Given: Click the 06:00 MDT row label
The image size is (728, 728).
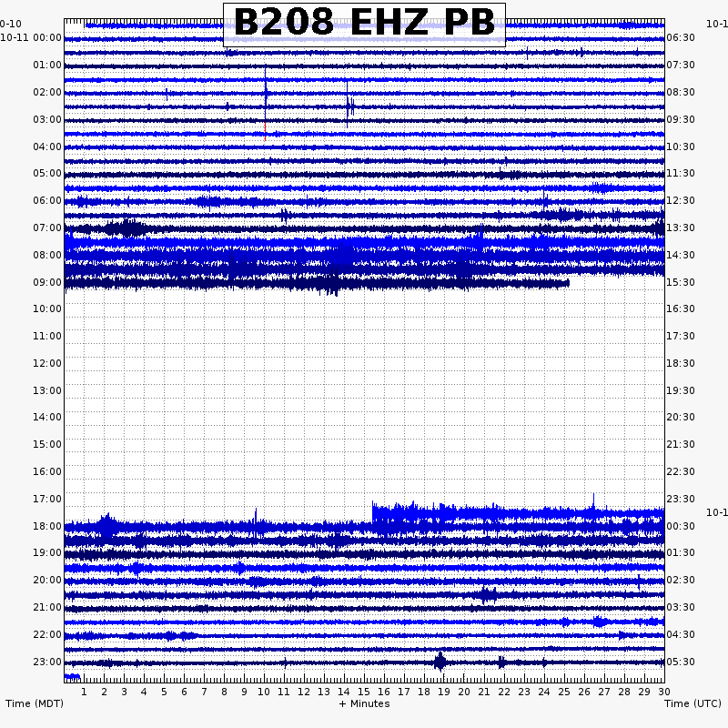Looking at the screenshot, I should [47, 200].
